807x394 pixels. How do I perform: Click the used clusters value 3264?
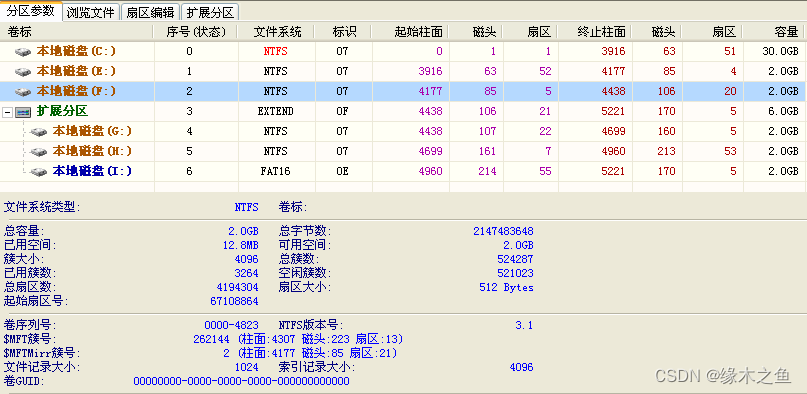[x=246, y=273]
